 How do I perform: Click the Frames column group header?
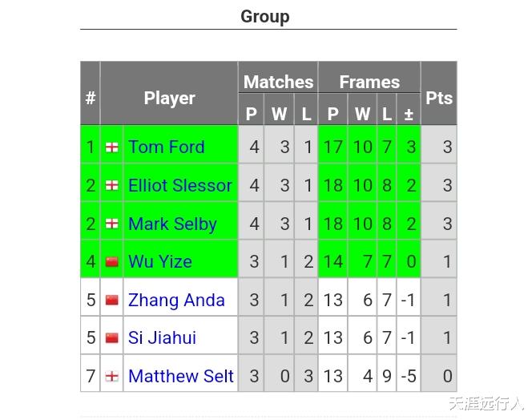point(369,82)
